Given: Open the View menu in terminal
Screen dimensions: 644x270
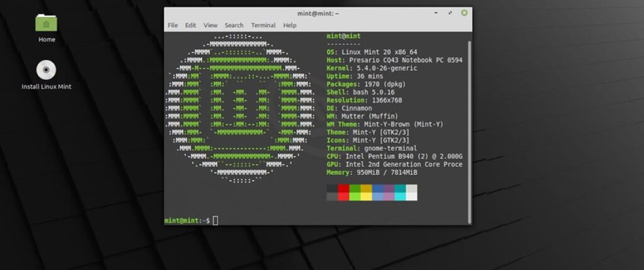Looking at the screenshot, I should coord(210,25).
